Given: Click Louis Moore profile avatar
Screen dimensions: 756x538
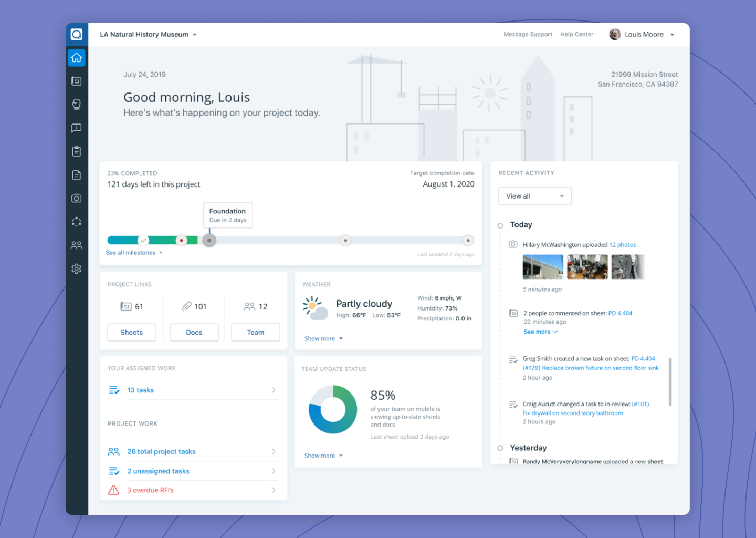Looking at the screenshot, I should click(x=615, y=35).
